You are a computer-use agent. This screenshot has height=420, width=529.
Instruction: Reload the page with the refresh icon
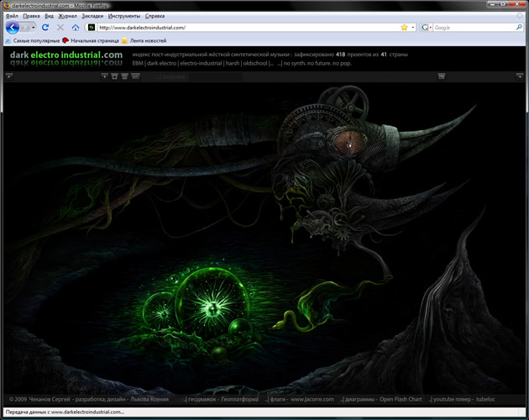[x=45, y=28]
